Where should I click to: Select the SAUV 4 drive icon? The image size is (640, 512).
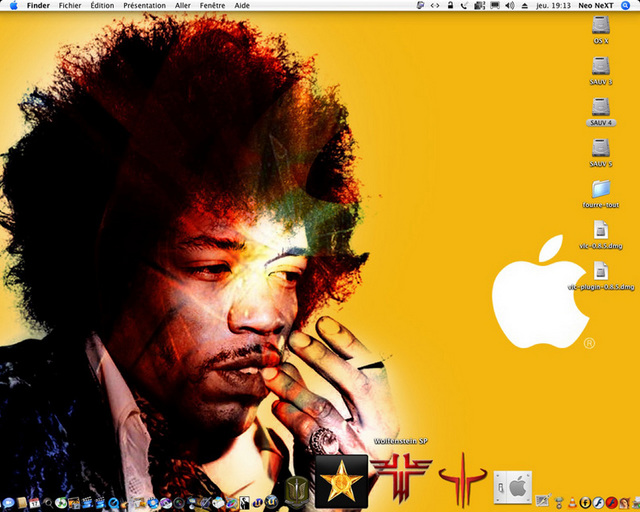pos(600,107)
